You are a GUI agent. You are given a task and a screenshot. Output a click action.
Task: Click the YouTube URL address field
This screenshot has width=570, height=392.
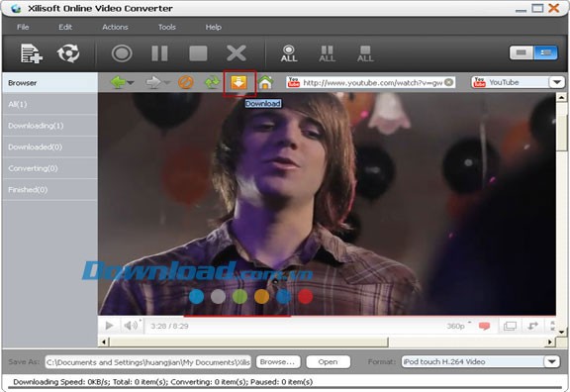point(370,82)
